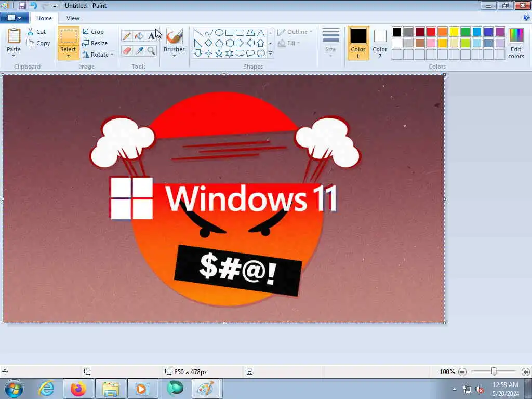This screenshot has height=399, width=532.
Task: Choose the Hexagon shape
Action: click(x=229, y=43)
